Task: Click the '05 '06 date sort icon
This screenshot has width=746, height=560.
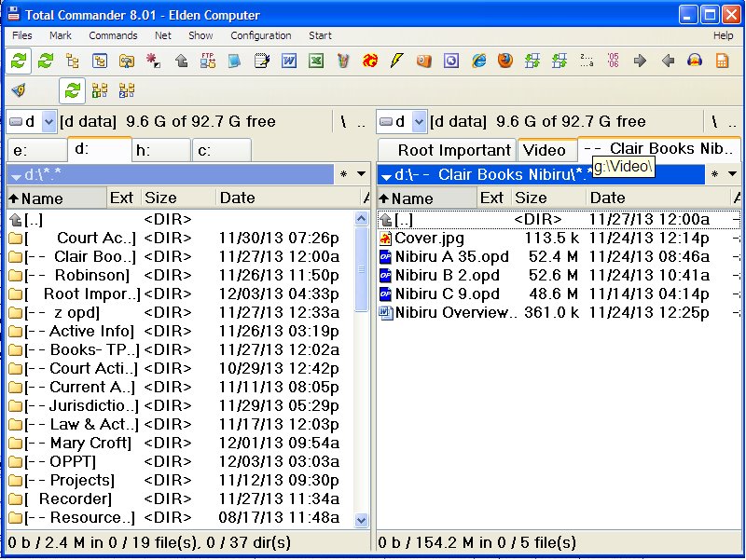Action: coord(614,61)
